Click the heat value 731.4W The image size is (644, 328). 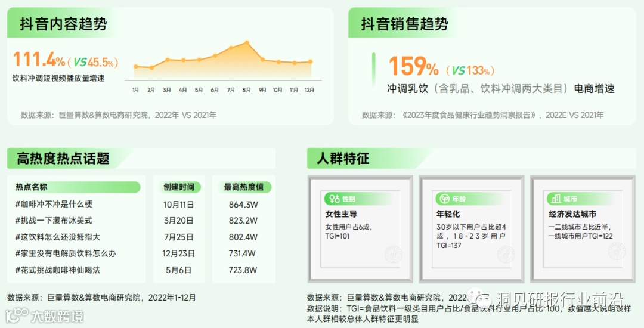[242, 253]
